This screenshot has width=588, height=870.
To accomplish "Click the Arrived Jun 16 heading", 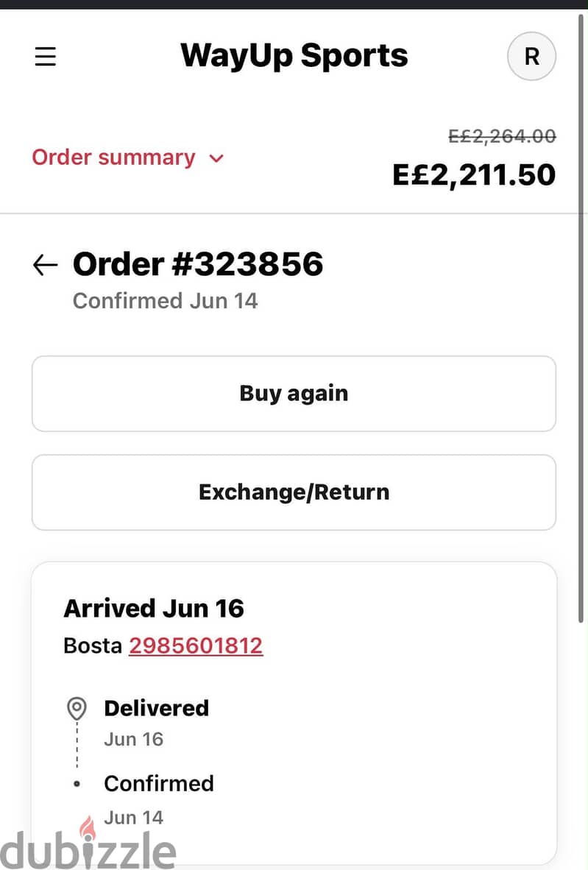I will point(154,609).
